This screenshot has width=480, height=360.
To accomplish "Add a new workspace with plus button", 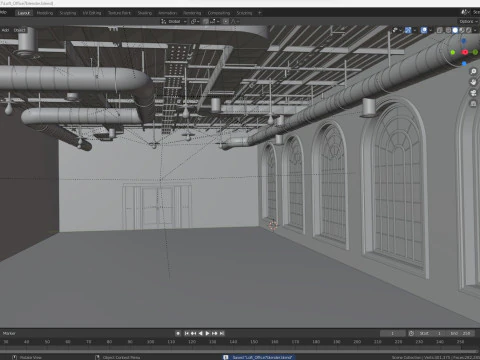I will pos(260,13).
